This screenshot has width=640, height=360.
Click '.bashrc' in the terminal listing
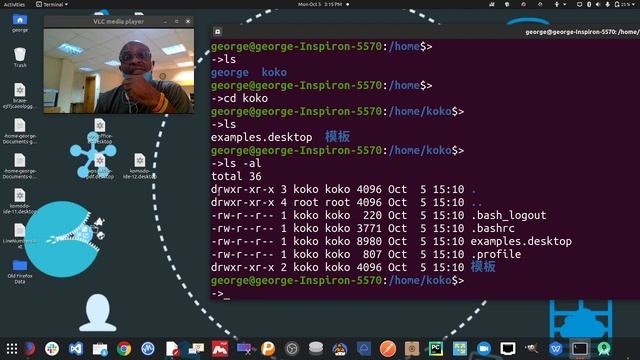click(x=493, y=228)
